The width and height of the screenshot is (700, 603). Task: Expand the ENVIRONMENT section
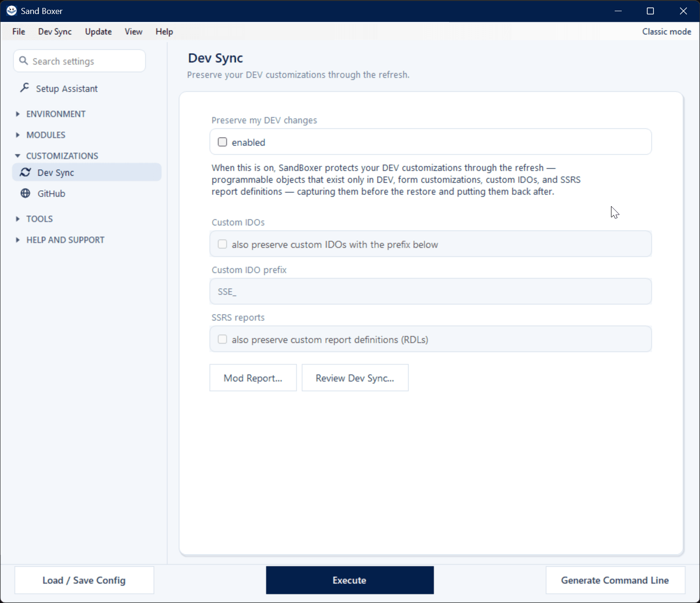[x=18, y=114]
